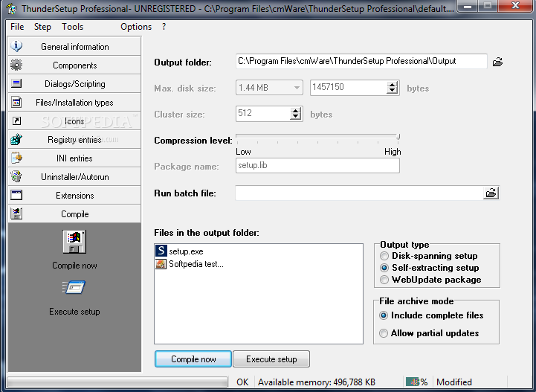Viewport: 536px width, 392px height.
Task: Click the Execute setup button below file list
Action: 271,359
